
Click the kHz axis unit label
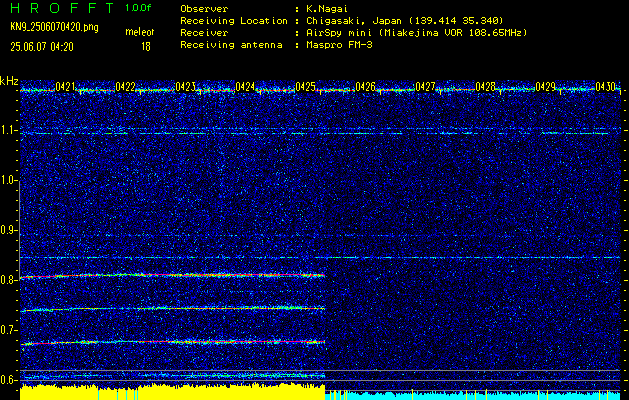tap(9, 81)
